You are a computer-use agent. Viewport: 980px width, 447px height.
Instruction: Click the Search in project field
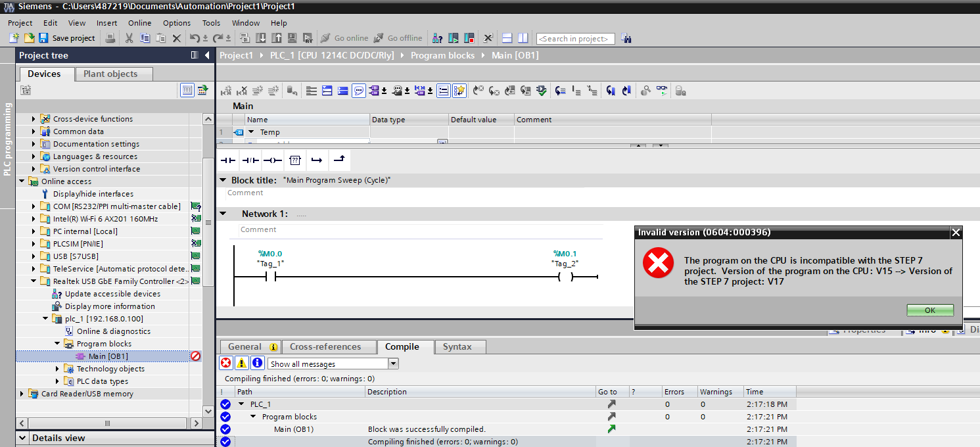tap(575, 39)
